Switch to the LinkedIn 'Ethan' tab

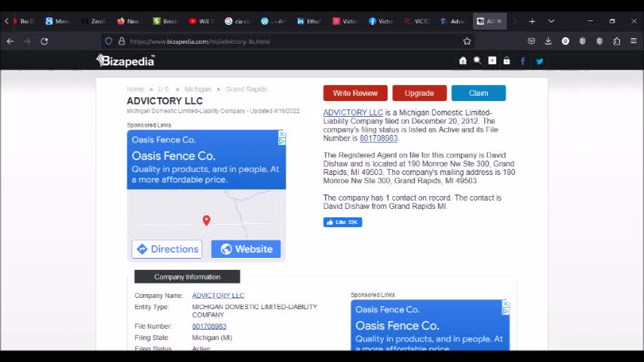click(309, 21)
